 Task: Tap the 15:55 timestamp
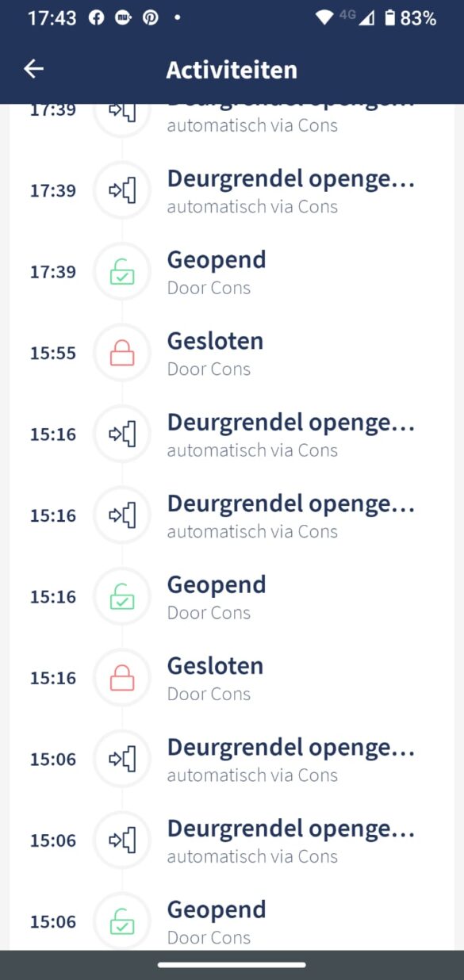coord(53,354)
